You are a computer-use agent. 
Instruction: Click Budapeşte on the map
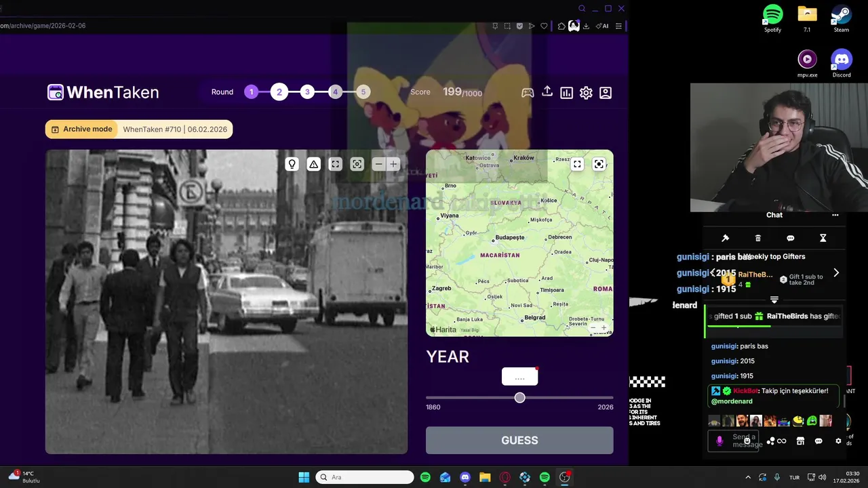pos(510,238)
